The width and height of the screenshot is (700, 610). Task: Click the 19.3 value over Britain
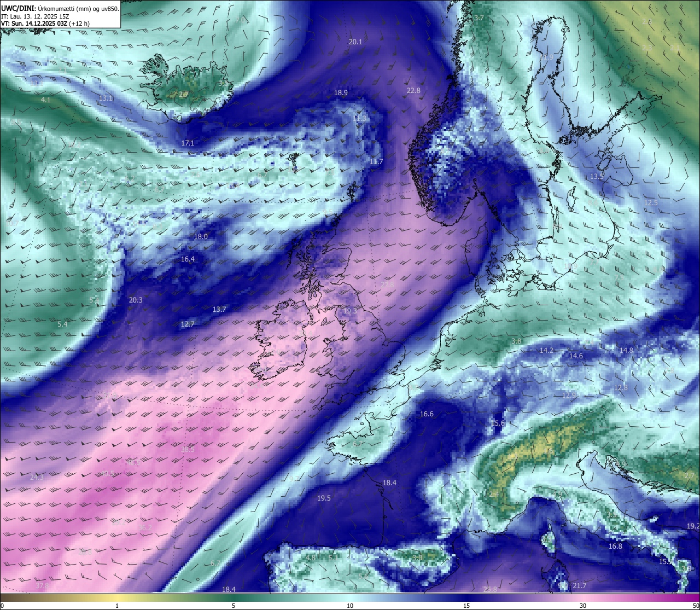pyautogui.click(x=350, y=311)
